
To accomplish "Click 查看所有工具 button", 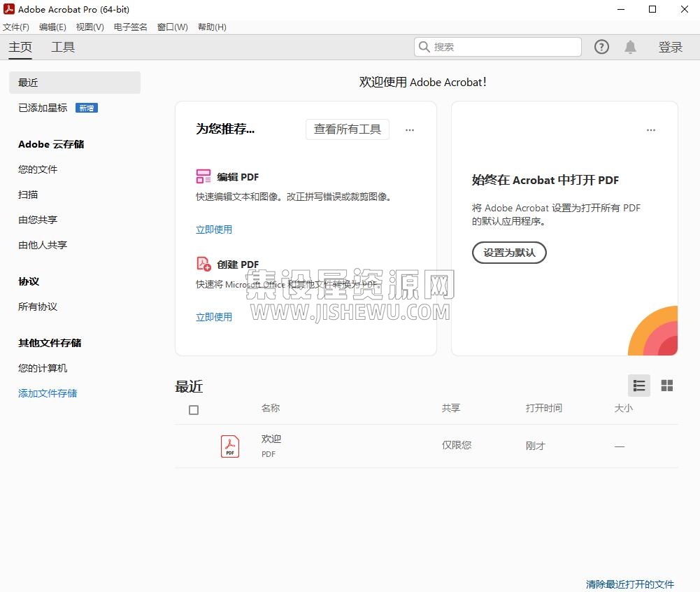I will point(348,129).
